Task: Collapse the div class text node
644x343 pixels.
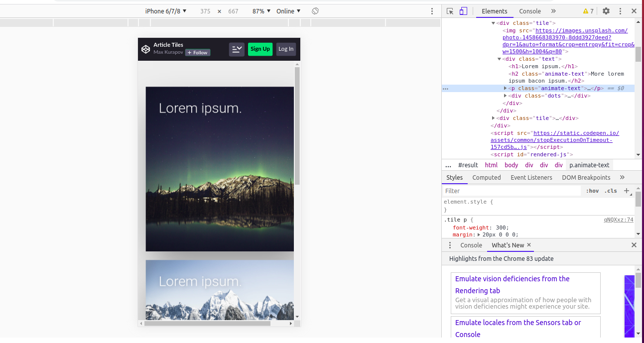Action: [x=500, y=59]
